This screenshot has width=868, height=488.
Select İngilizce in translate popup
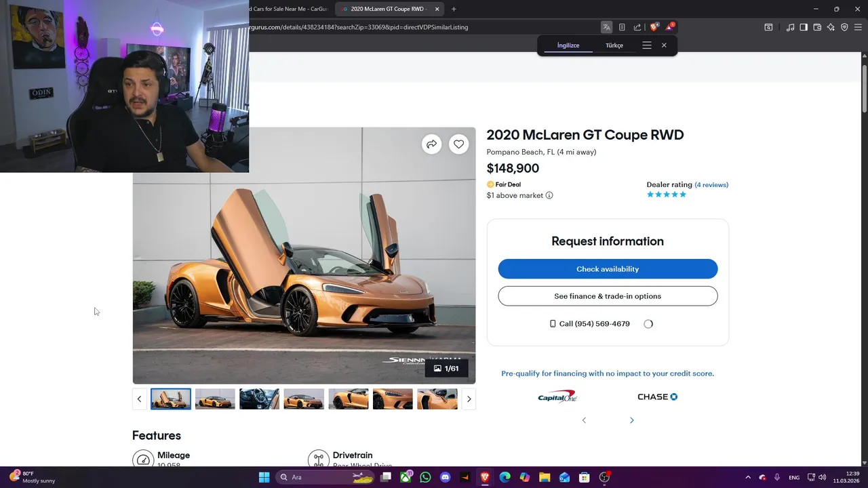point(568,45)
